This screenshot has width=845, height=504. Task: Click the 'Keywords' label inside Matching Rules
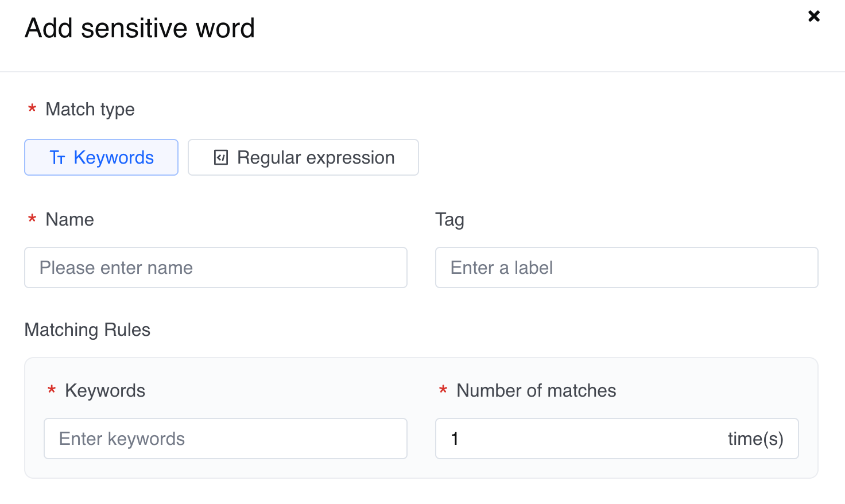(x=105, y=390)
